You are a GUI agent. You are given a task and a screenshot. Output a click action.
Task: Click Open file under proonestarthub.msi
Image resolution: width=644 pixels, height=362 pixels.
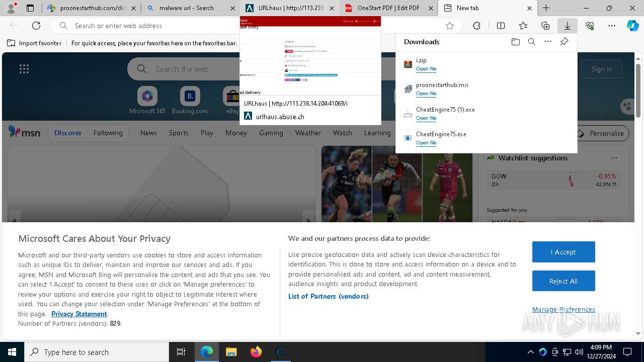coord(426,94)
